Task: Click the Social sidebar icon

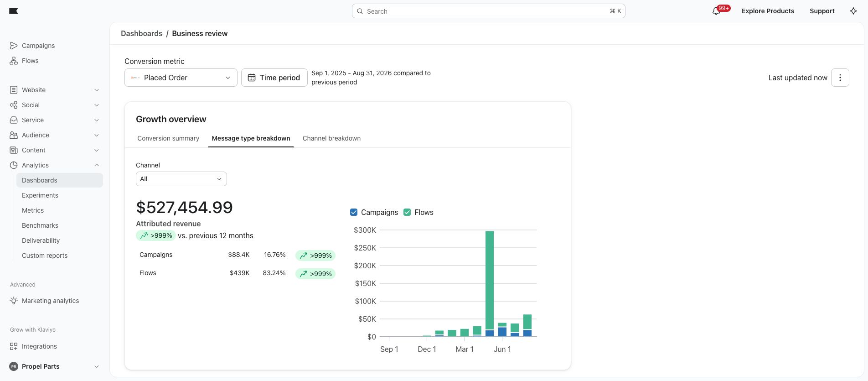Action: 14,105
